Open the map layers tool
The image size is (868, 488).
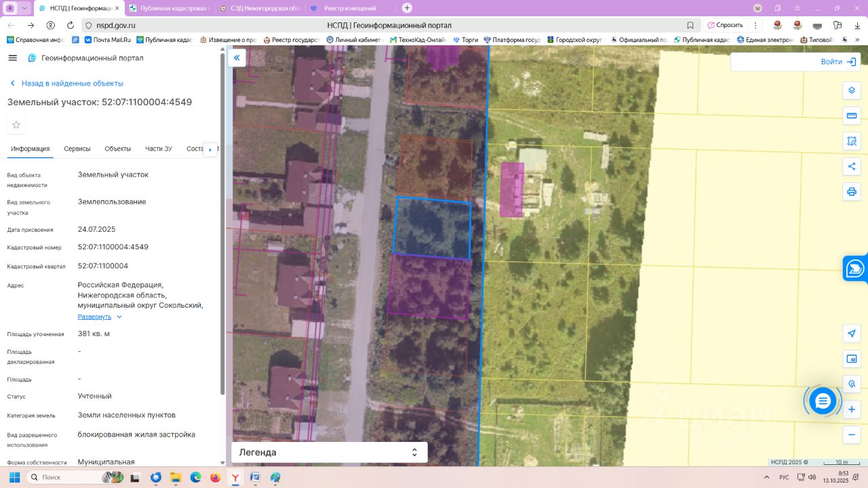[852, 91]
